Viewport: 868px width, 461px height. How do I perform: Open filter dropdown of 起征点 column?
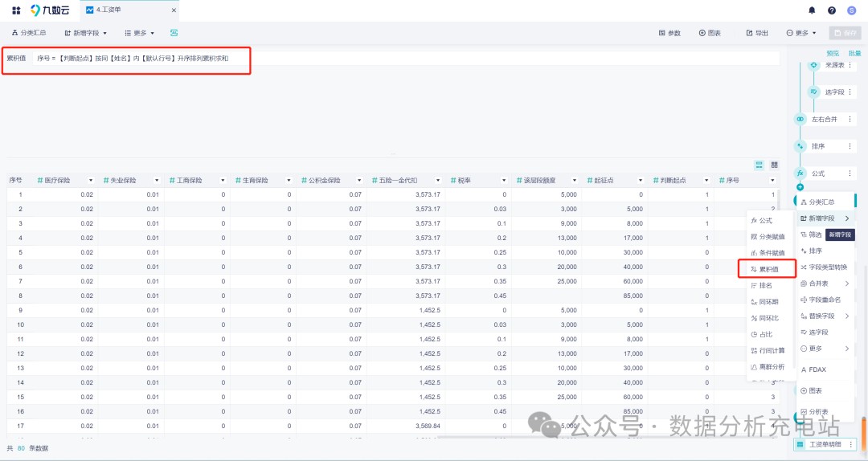click(641, 181)
